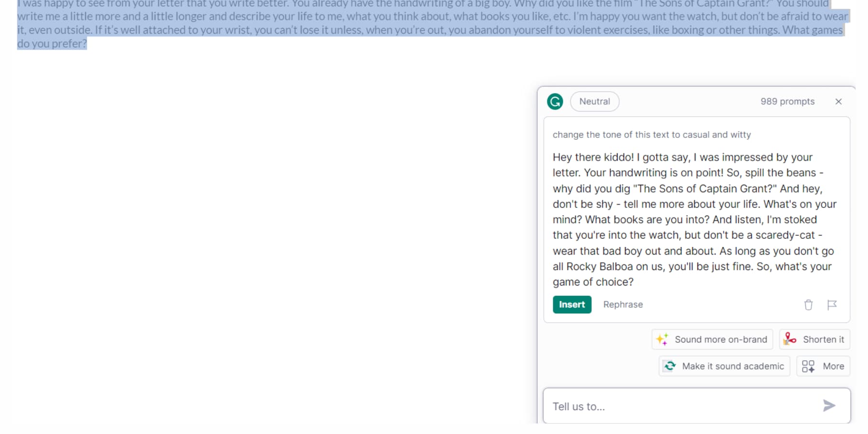The height and width of the screenshot is (434, 868).
Task: Click the casual and witty prompt text
Action: point(651,135)
